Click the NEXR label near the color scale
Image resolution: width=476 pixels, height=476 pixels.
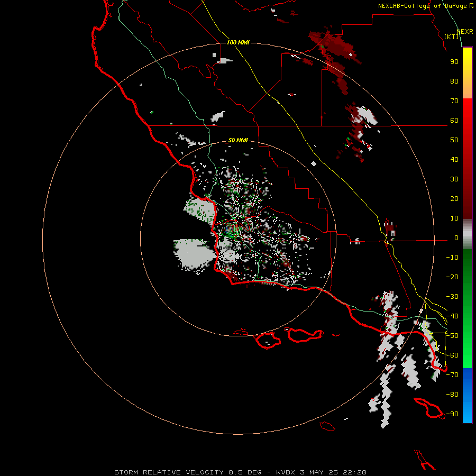click(465, 32)
